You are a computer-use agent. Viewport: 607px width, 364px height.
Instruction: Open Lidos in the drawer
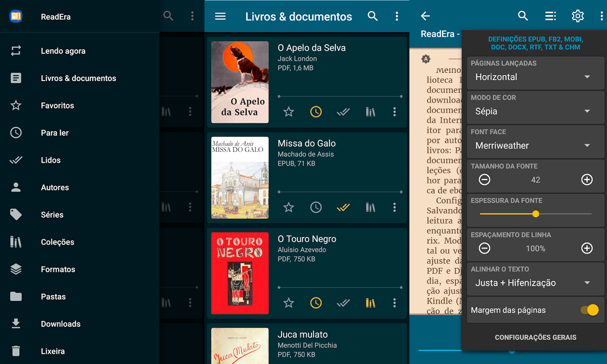[x=80, y=160]
